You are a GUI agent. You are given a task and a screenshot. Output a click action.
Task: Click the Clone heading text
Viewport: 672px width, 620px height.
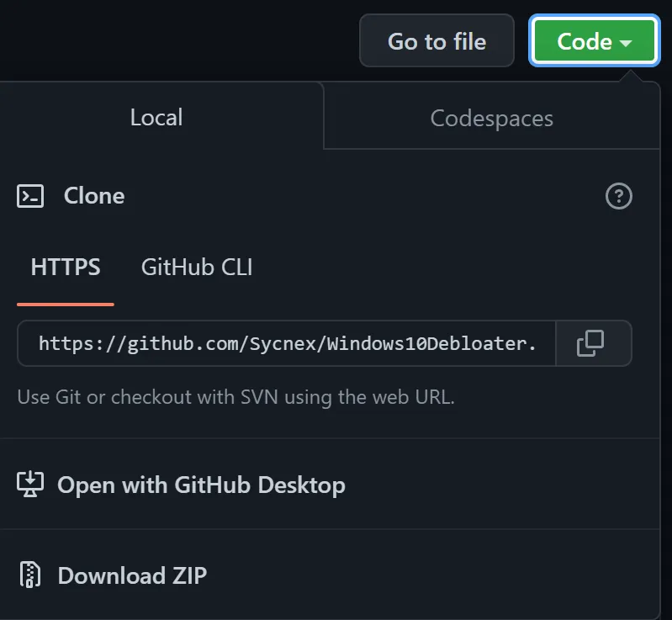94,196
